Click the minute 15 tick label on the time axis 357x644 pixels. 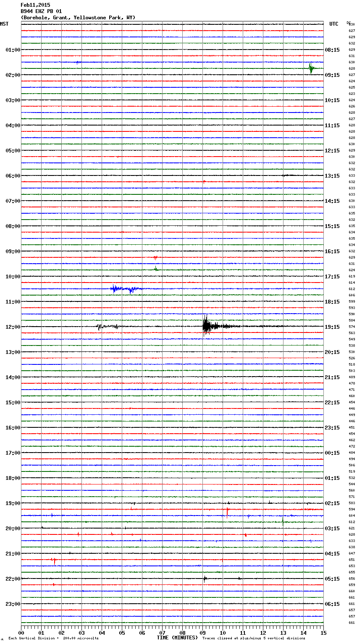pos(323,633)
